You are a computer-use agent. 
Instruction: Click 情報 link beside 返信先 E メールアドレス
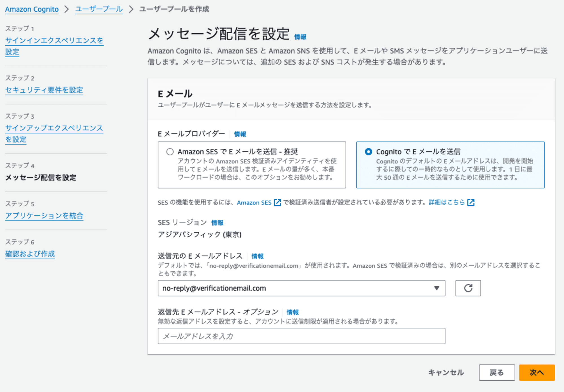point(293,312)
